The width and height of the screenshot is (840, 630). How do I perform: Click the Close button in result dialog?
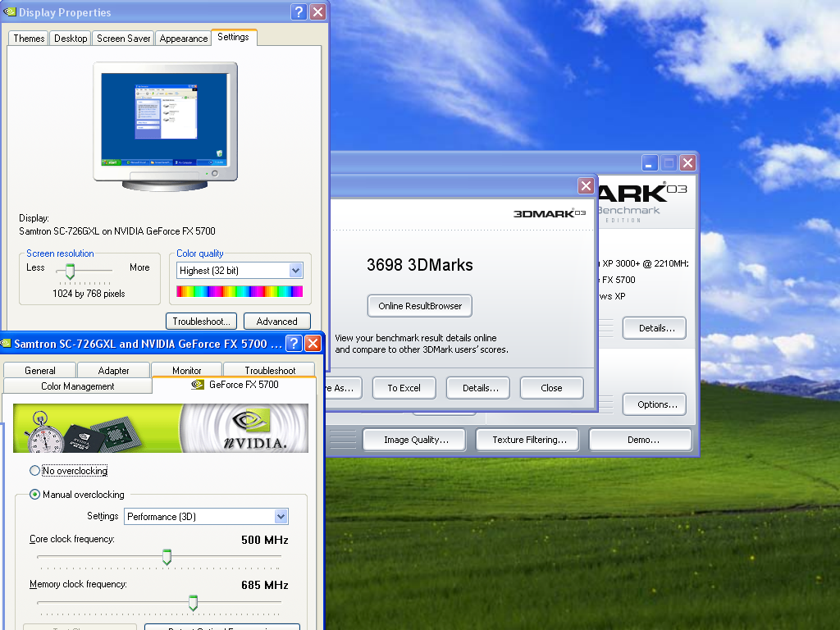(551, 388)
